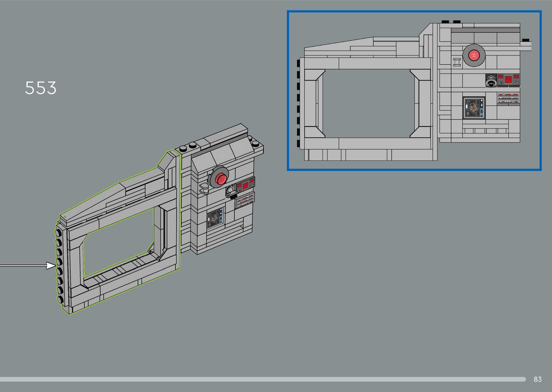The height and width of the screenshot is (392, 552).
Task: Click the orange-dial control panel tile in inset
Action: click(474, 108)
